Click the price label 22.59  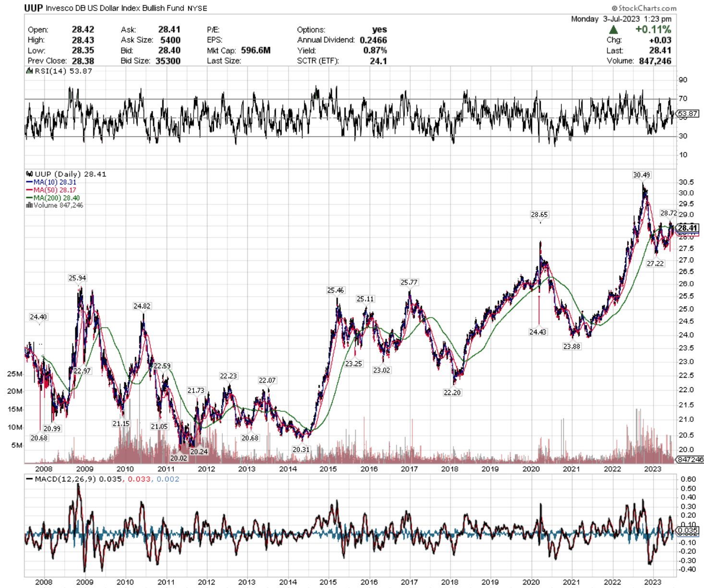click(x=162, y=366)
